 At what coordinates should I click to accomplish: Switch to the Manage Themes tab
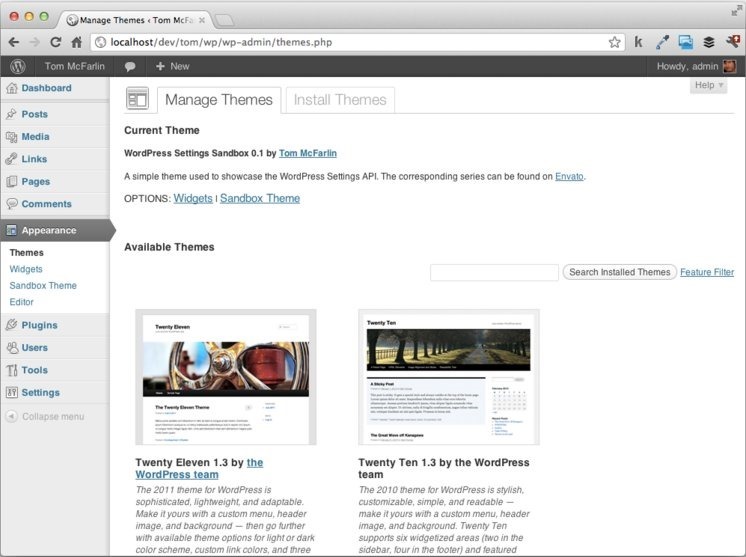point(219,100)
